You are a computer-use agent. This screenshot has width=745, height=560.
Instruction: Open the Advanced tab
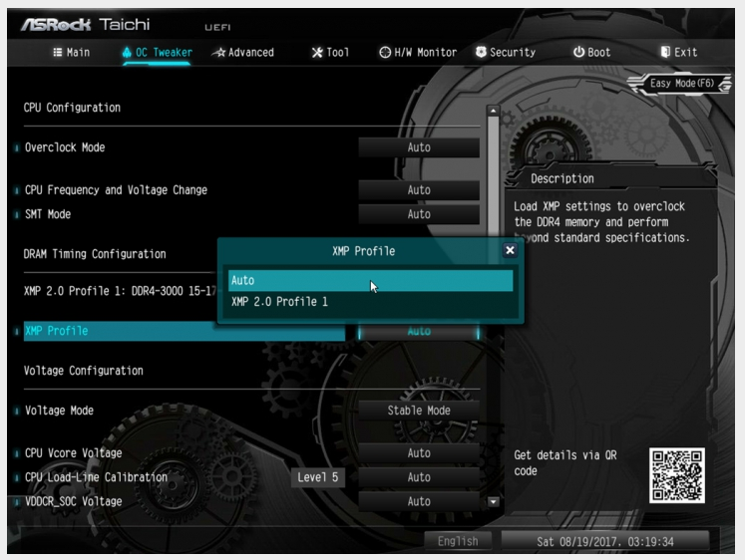click(x=242, y=52)
